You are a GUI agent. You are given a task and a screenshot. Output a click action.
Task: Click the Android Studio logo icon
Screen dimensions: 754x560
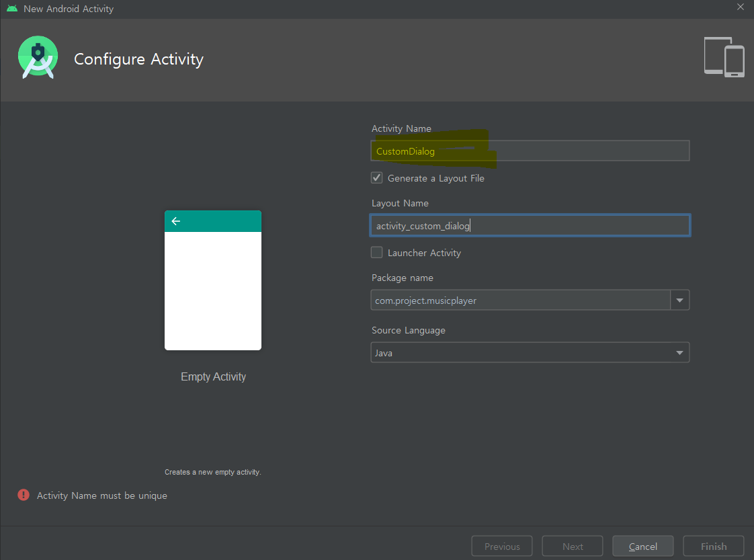(x=38, y=57)
